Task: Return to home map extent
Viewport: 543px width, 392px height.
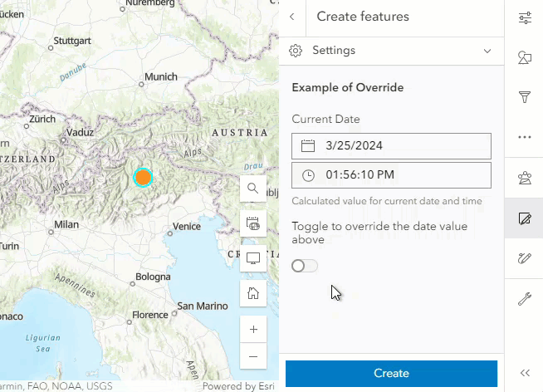Action: (x=253, y=293)
